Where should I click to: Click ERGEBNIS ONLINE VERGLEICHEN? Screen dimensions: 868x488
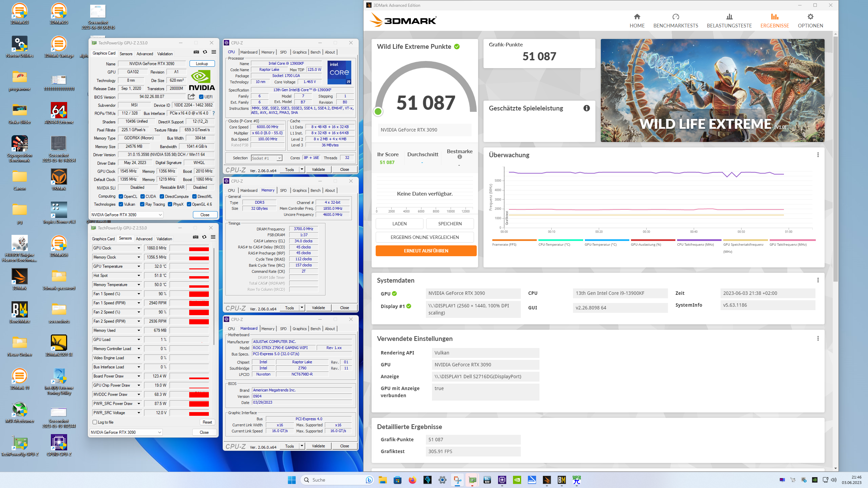point(425,237)
